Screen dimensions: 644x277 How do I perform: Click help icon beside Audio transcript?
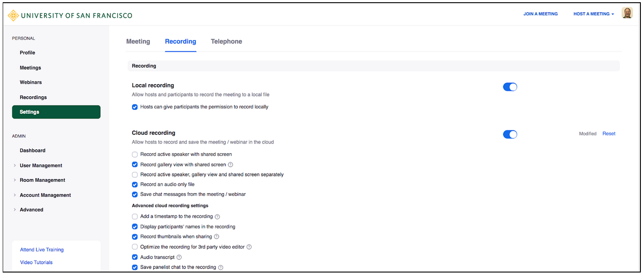(179, 257)
